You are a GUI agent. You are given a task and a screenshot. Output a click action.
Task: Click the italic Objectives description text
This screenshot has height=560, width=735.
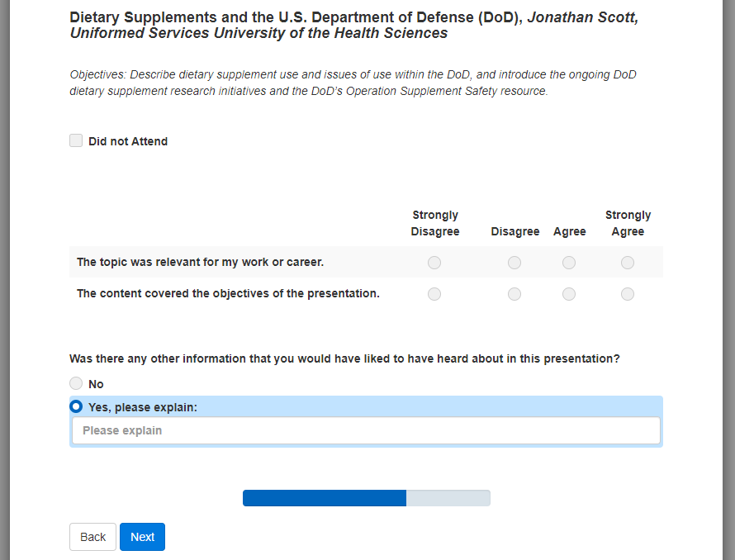[353, 83]
